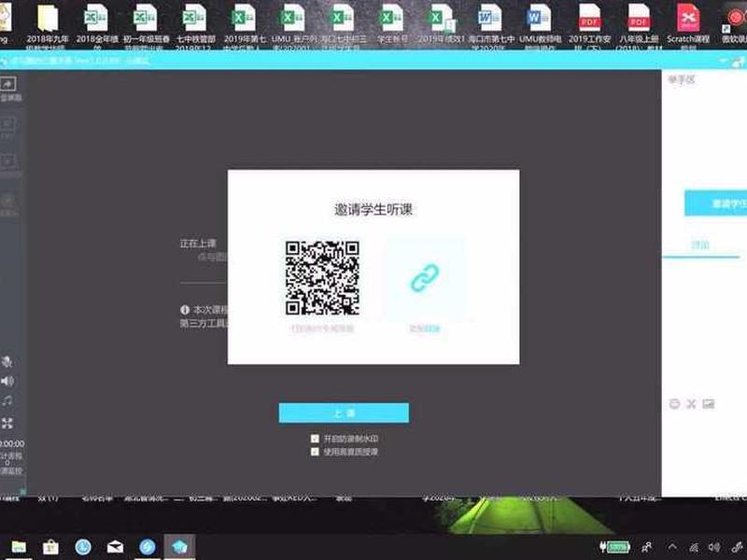
Task: Open the File Explorer icon on the taskbar
Action: (19, 547)
